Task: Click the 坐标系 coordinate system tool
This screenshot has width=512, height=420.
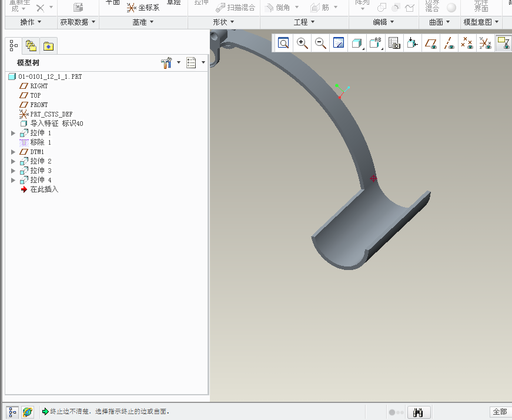Action: 143,8
